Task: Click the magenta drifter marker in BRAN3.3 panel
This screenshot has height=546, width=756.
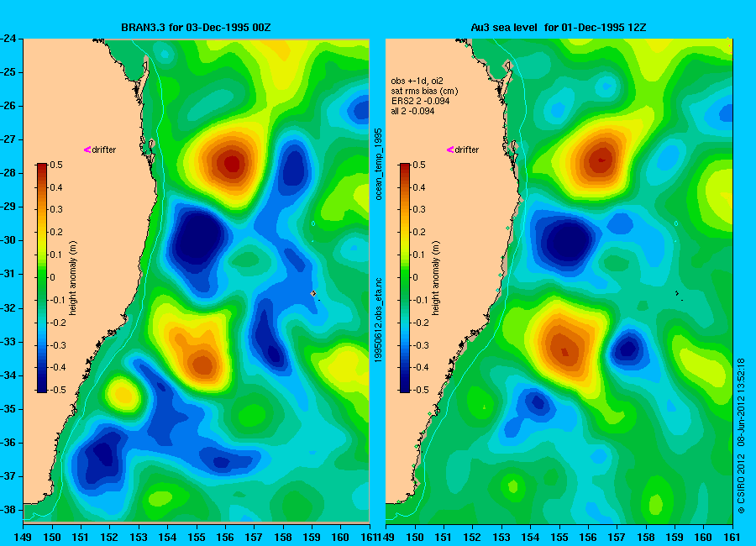Action: click(87, 150)
